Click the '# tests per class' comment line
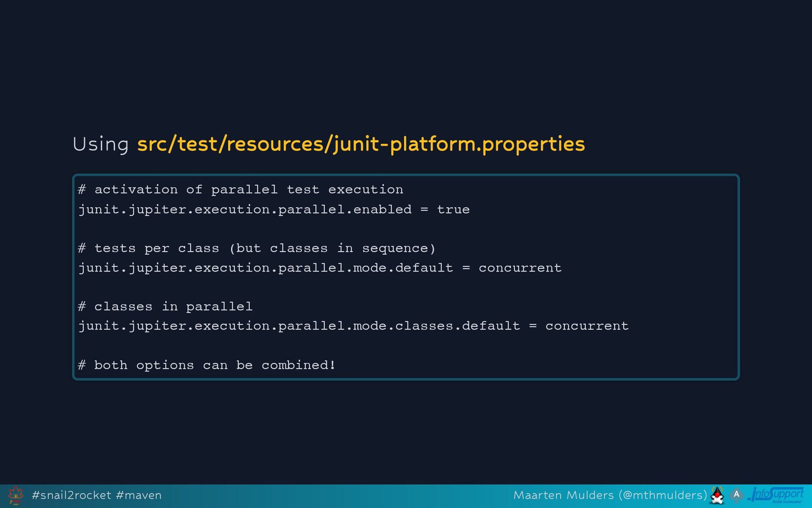This screenshot has height=508, width=812. coord(256,248)
